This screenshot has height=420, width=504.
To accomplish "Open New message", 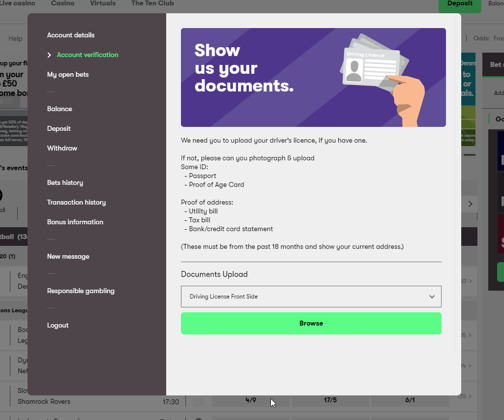I will (68, 257).
